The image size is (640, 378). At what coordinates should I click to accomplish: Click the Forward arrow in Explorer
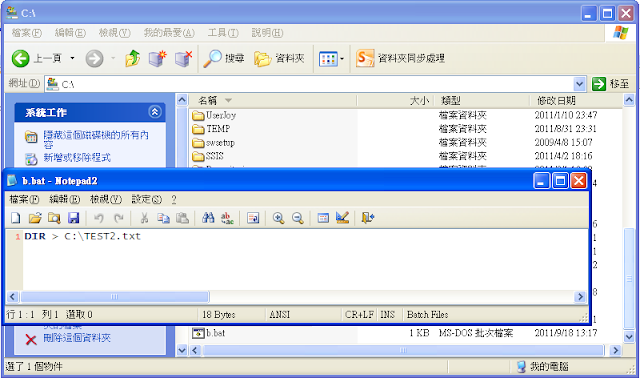coord(94,58)
